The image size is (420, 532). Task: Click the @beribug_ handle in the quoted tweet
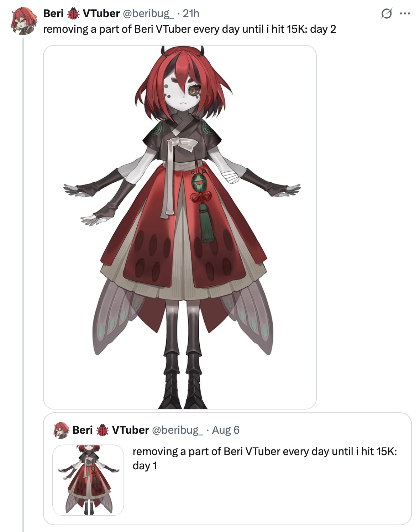(178, 430)
